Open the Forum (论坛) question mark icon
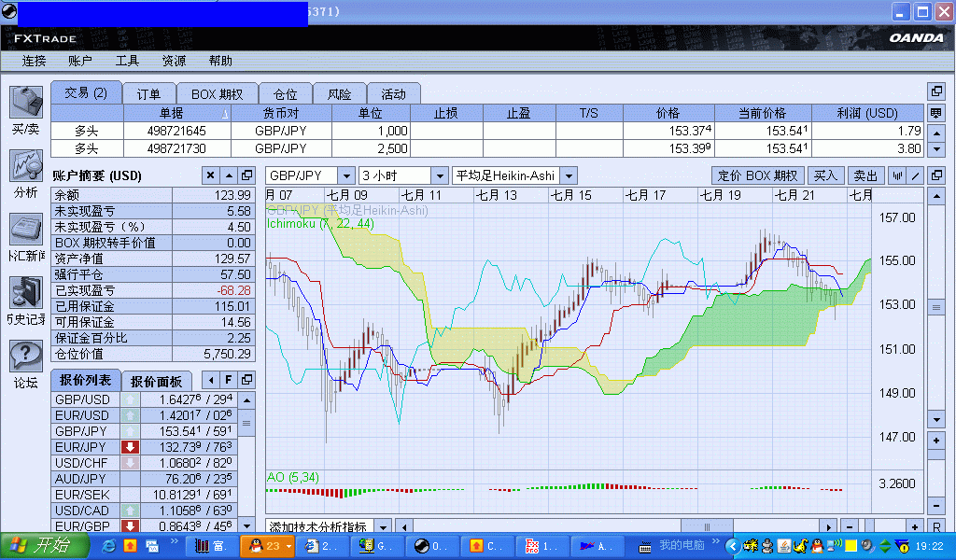This screenshot has height=560, width=956. coord(25,357)
